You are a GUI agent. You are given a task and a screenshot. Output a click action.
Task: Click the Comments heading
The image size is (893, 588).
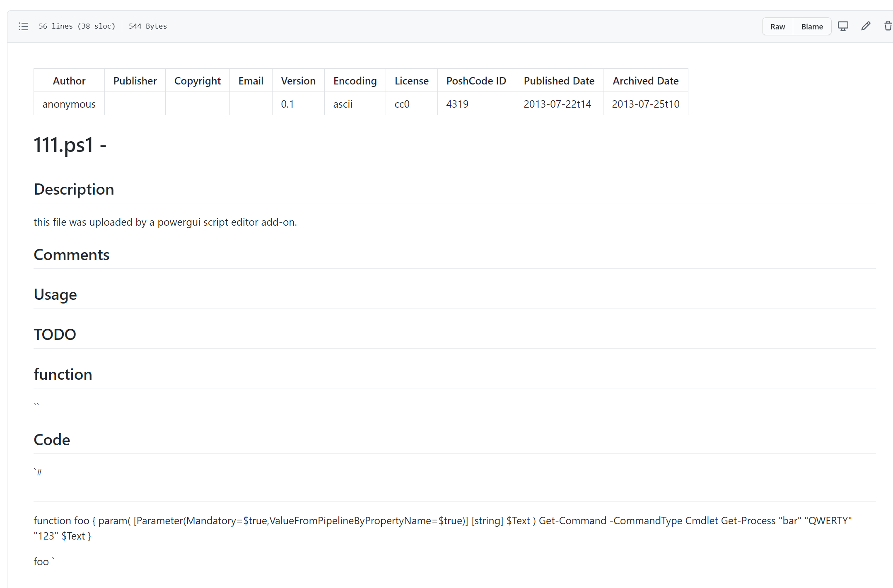(x=72, y=255)
